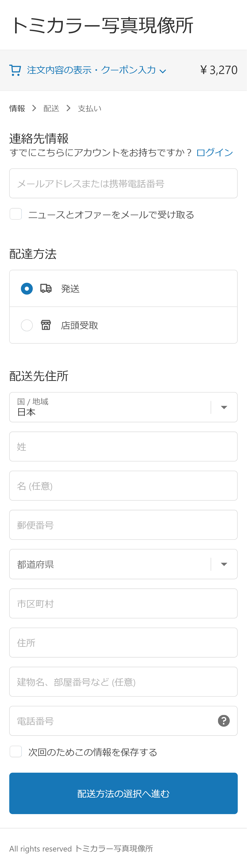Click 配送方法の選択へ進む button
Screen dimensions: 247x868
pos(124,793)
